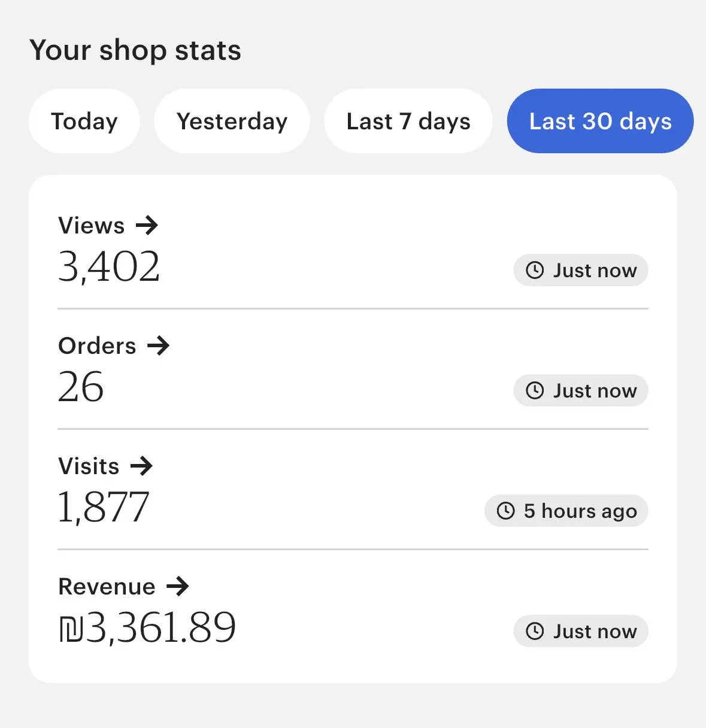The image size is (706, 728).
Task: Click the arrow icon beside Revenue
Action: point(178,586)
